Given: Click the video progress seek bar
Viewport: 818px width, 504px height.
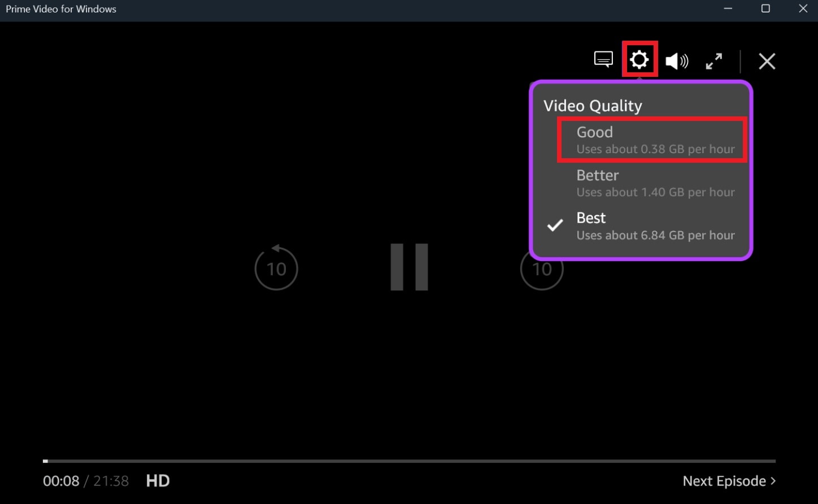Looking at the screenshot, I should pyautogui.click(x=409, y=461).
